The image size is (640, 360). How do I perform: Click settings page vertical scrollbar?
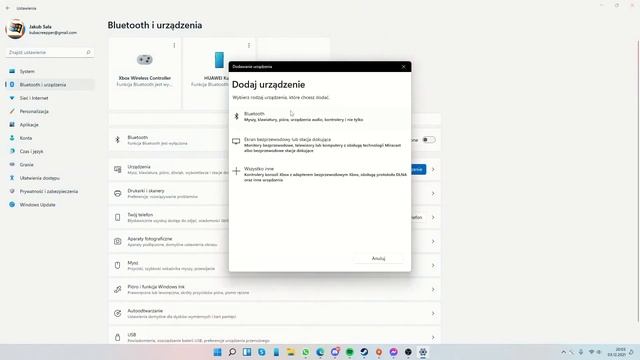tap(638, 180)
